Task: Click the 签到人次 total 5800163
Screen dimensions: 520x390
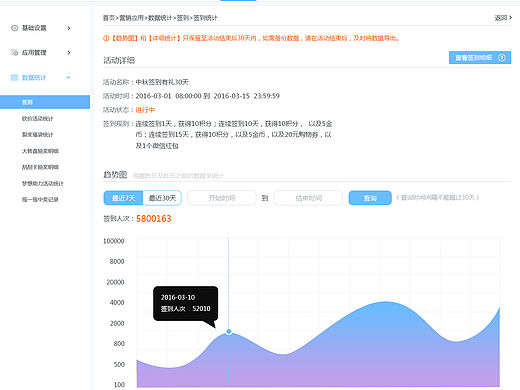Action: (x=154, y=219)
